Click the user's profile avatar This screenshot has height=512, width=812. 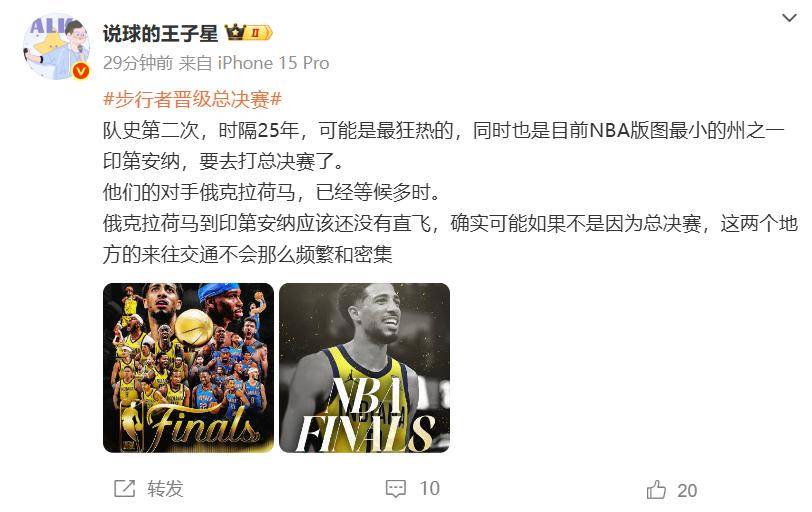[x=56, y=47]
